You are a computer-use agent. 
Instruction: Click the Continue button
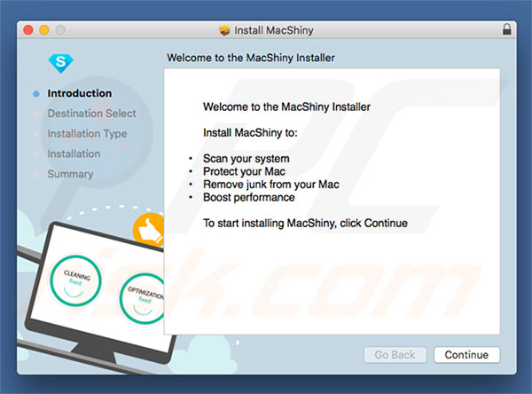466,355
